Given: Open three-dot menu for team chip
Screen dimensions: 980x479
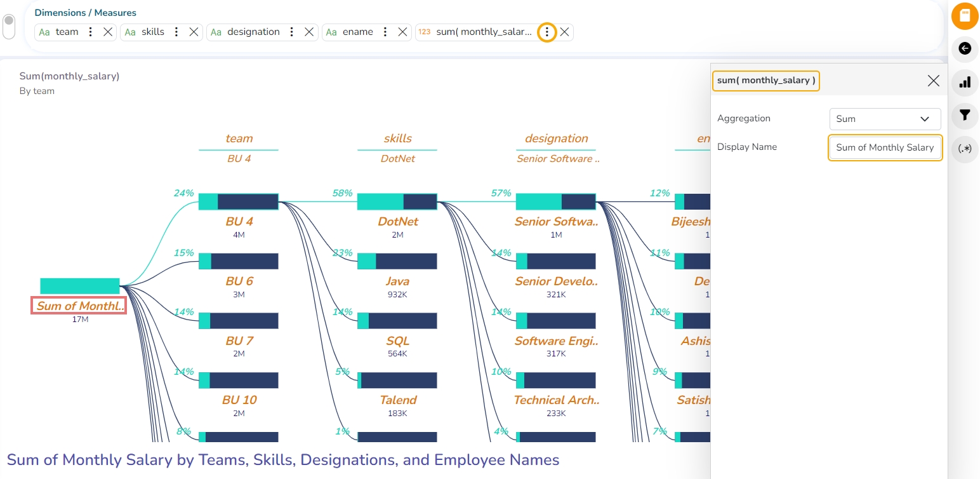Looking at the screenshot, I should tap(90, 32).
